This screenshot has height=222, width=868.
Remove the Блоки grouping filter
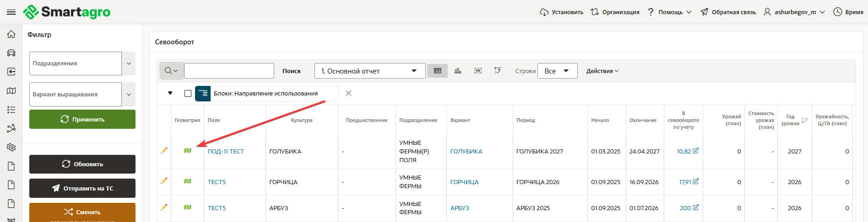click(x=348, y=93)
